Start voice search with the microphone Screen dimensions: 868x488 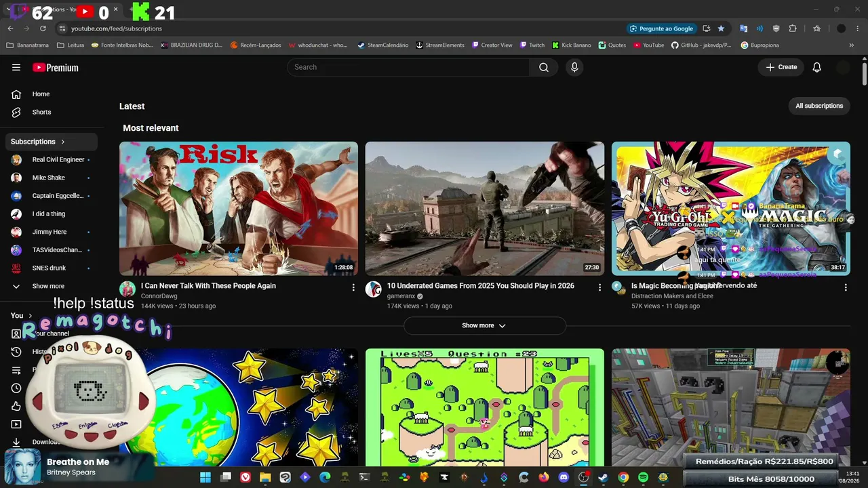(x=574, y=67)
